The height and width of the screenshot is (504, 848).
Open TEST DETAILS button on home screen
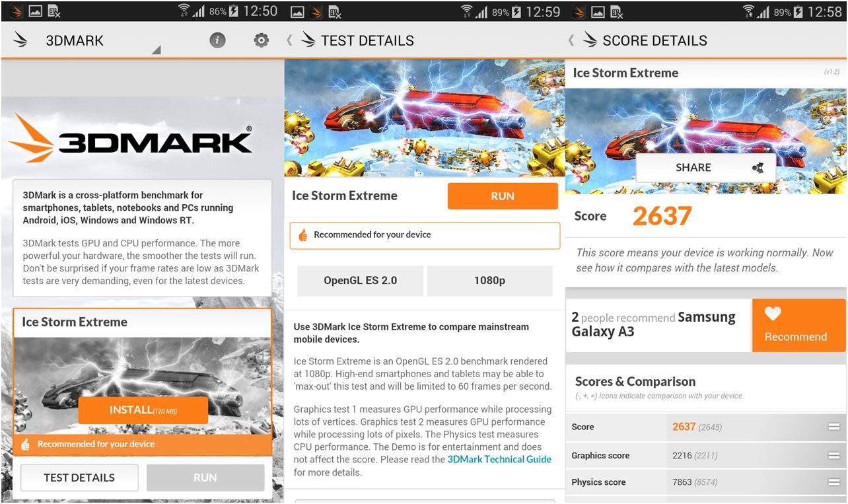point(79,478)
